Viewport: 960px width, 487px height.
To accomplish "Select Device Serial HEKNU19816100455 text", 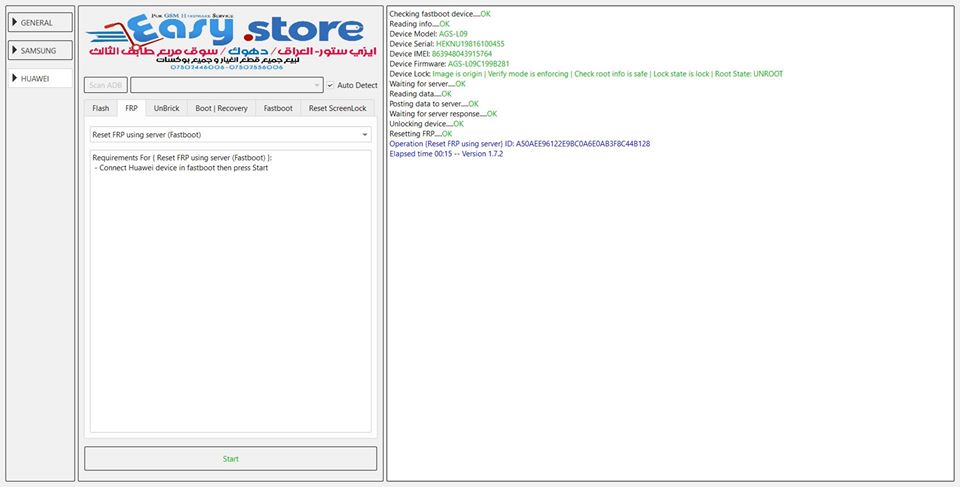I will click(447, 44).
